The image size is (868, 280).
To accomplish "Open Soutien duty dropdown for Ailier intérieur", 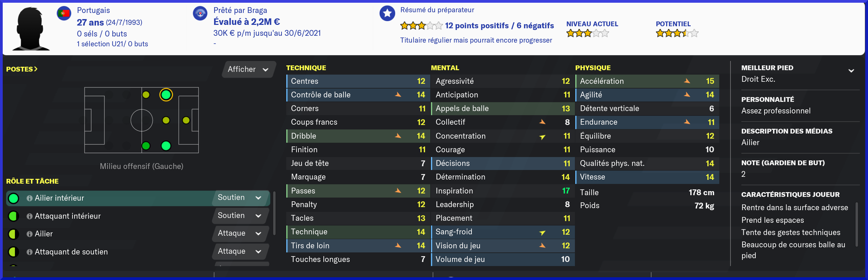I will tap(240, 198).
